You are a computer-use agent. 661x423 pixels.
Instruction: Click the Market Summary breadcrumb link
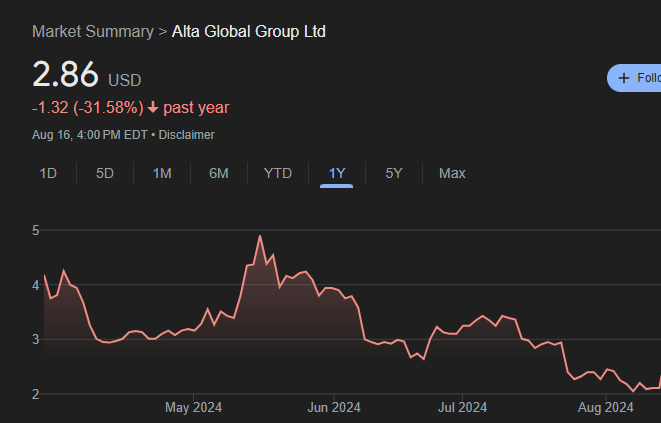point(93,32)
